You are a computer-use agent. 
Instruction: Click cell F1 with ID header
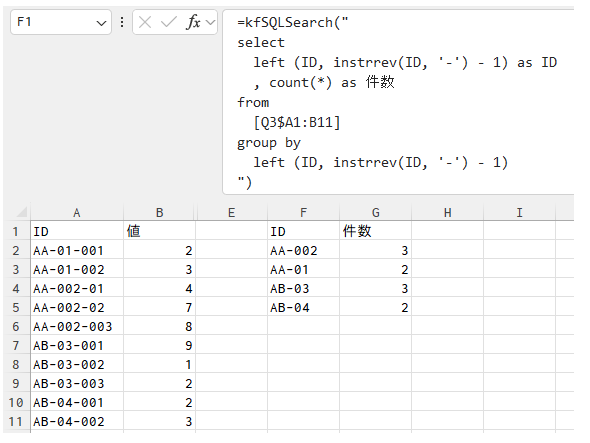click(x=303, y=231)
